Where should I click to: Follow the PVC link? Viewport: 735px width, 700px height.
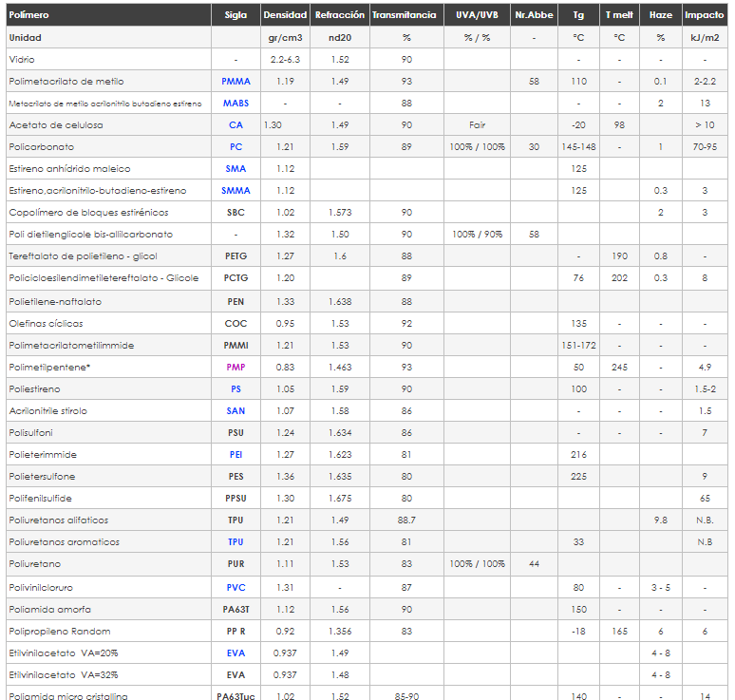coord(236,588)
